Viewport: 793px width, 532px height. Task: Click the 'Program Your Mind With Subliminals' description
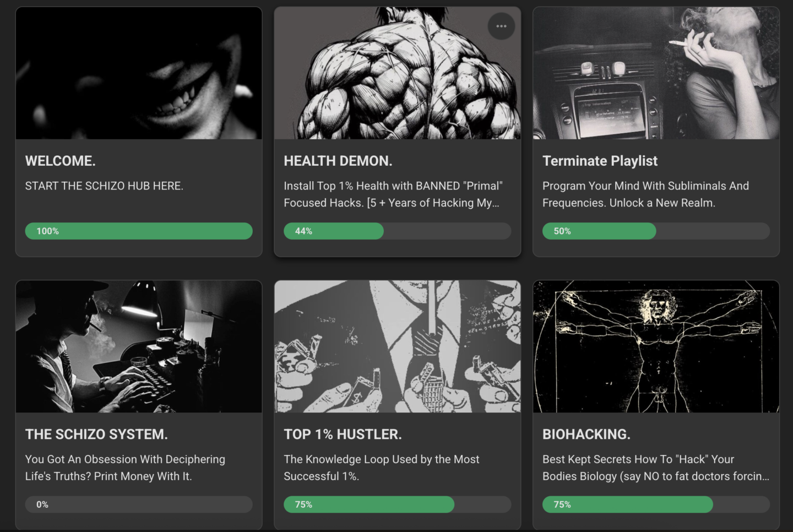pyautogui.click(x=645, y=194)
